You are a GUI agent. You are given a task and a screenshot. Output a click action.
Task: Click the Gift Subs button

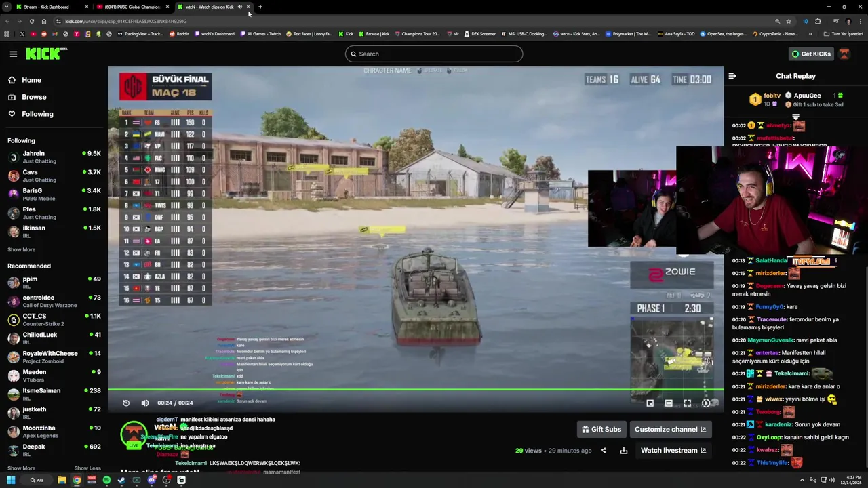click(x=601, y=429)
